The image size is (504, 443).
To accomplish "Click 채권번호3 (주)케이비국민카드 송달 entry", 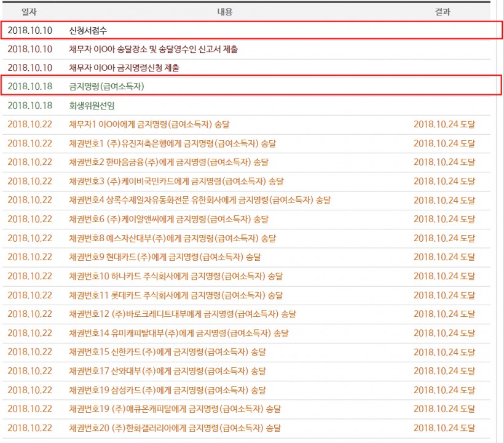I will pos(176,181).
